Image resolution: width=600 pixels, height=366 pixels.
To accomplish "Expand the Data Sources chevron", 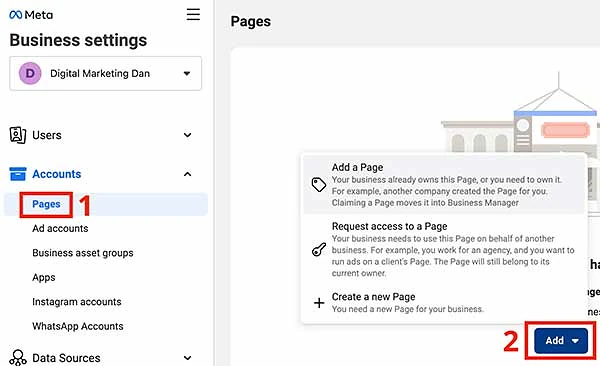I will pos(188,358).
